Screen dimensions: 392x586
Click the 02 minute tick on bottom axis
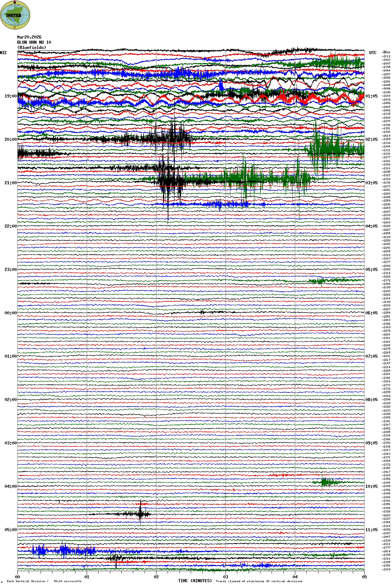click(x=156, y=577)
